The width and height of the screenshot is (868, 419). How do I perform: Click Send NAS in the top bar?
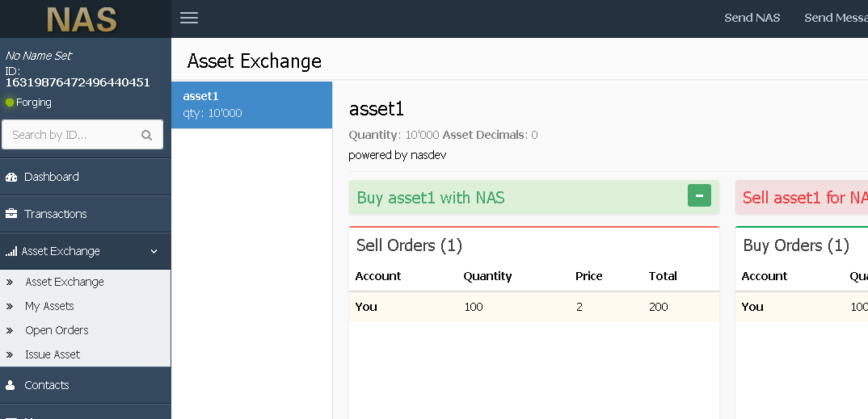[x=752, y=18]
